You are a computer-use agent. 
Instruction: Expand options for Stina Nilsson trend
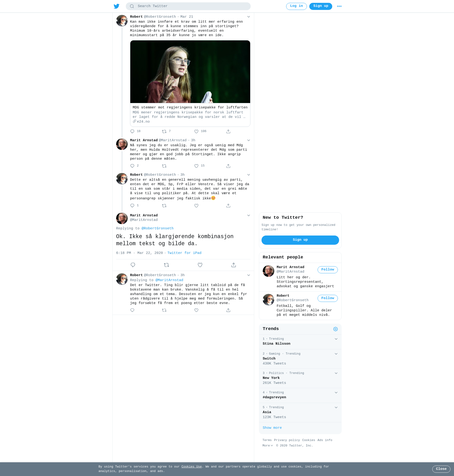click(x=336, y=339)
